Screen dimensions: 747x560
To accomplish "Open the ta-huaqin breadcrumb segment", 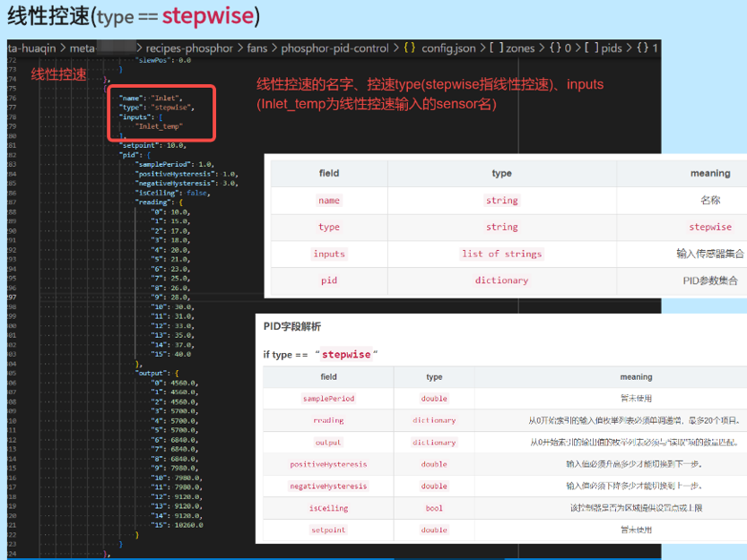I will coord(31,48).
